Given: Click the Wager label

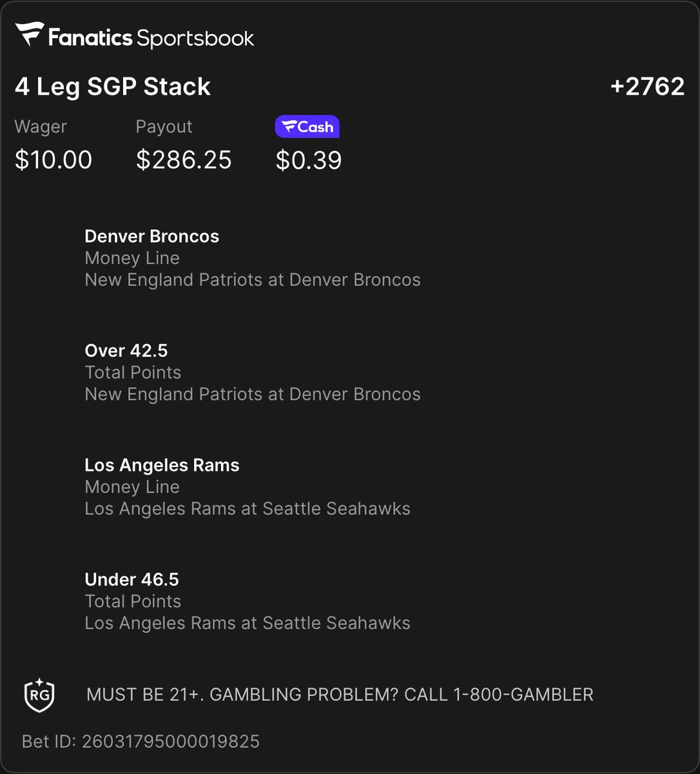Looking at the screenshot, I should [x=41, y=127].
